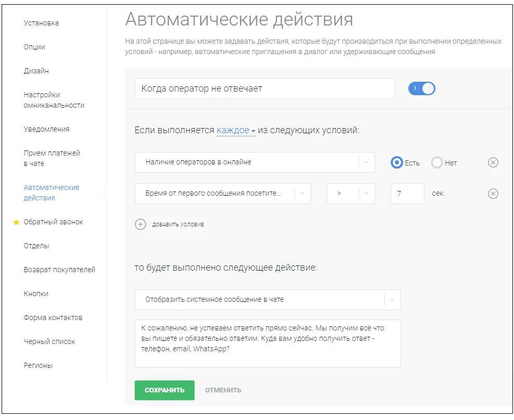Select Автоматические действия in the sidebar
The height and width of the screenshot is (420, 514).
point(51,193)
